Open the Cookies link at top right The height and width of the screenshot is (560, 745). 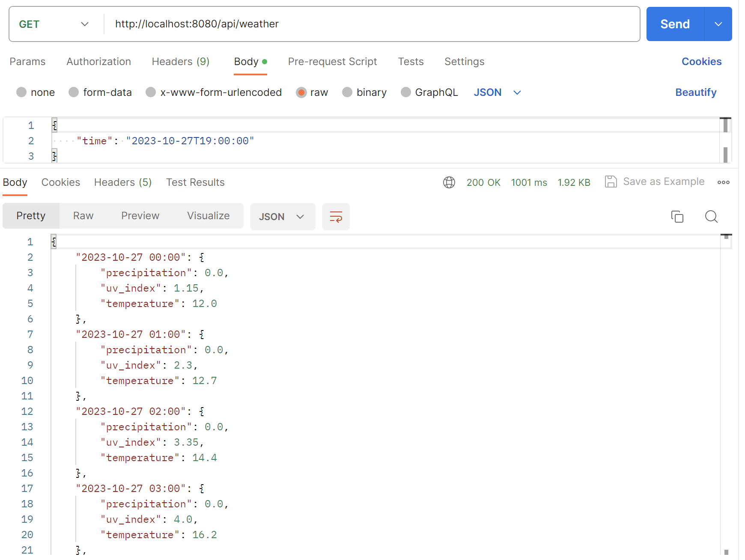click(701, 61)
